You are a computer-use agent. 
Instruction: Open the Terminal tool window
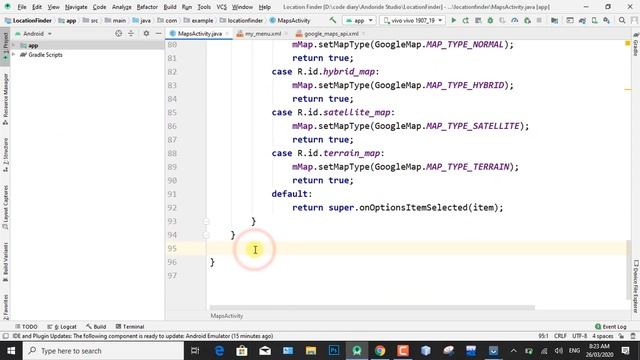pos(130,327)
